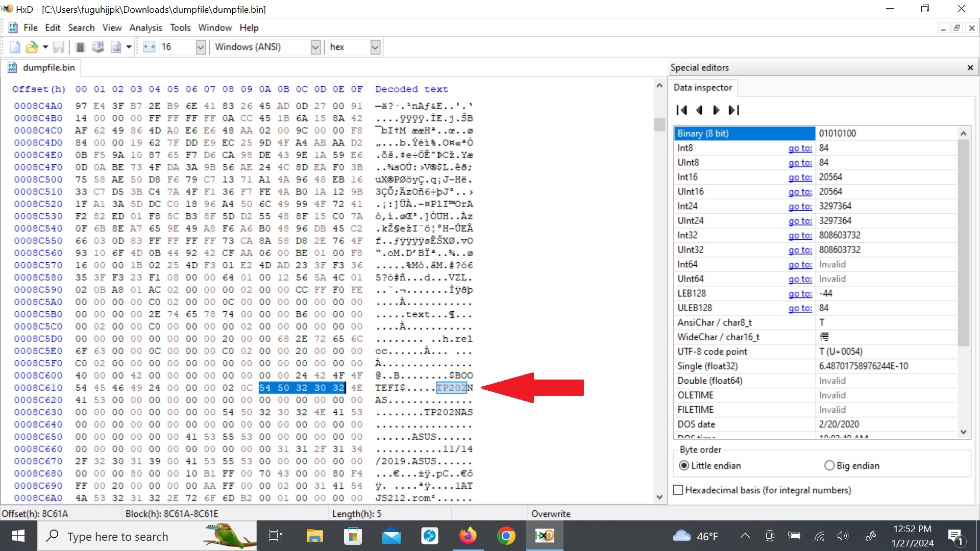Click the hex view vertical scrollbar thumb

[659, 124]
